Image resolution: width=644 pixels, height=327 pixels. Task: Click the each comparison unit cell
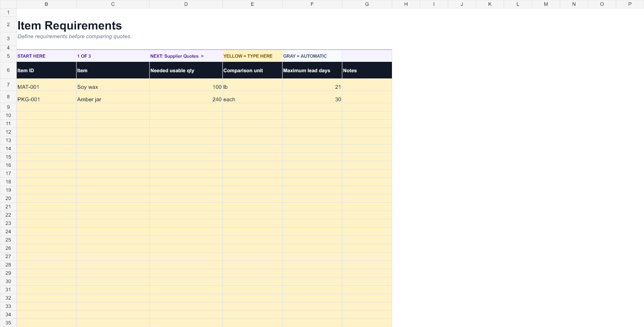[x=252, y=97]
